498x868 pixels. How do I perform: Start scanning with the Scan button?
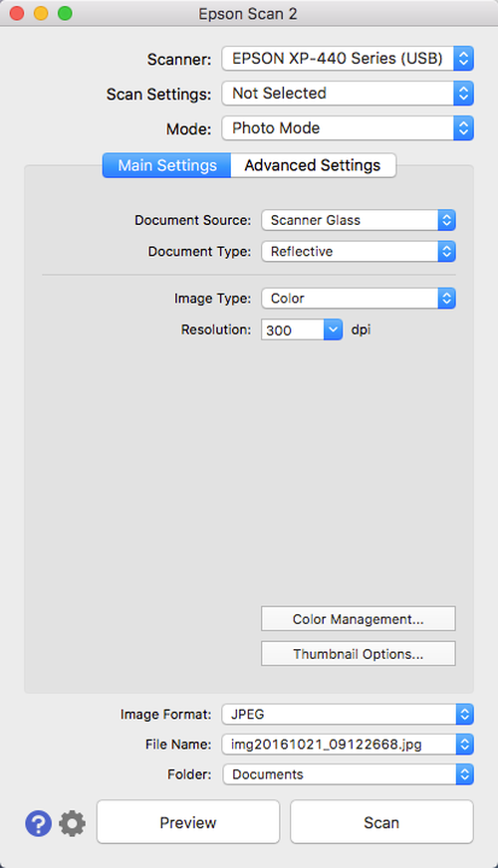pyautogui.click(x=381, y=822)
